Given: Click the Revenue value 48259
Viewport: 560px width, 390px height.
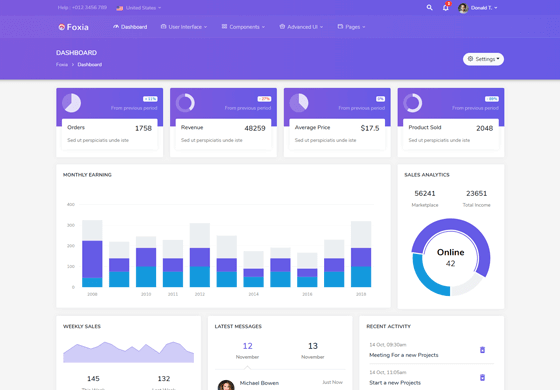Looking at the screenshot, I should [x=255, y=128].
